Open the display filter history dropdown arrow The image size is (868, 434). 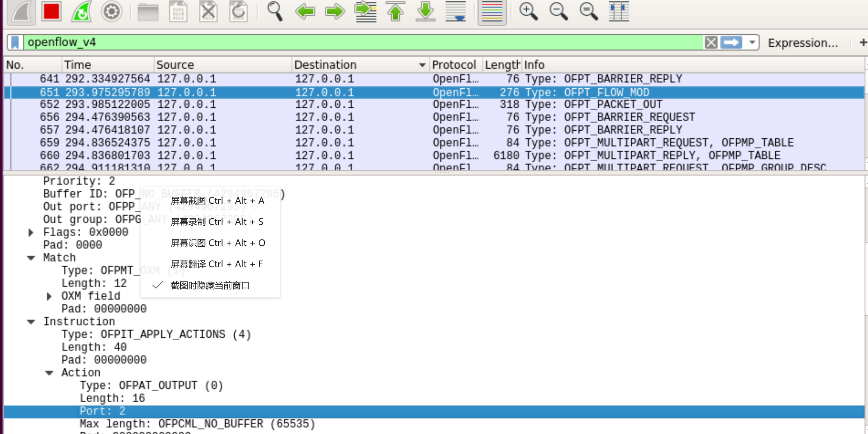(x=752, y=42)
